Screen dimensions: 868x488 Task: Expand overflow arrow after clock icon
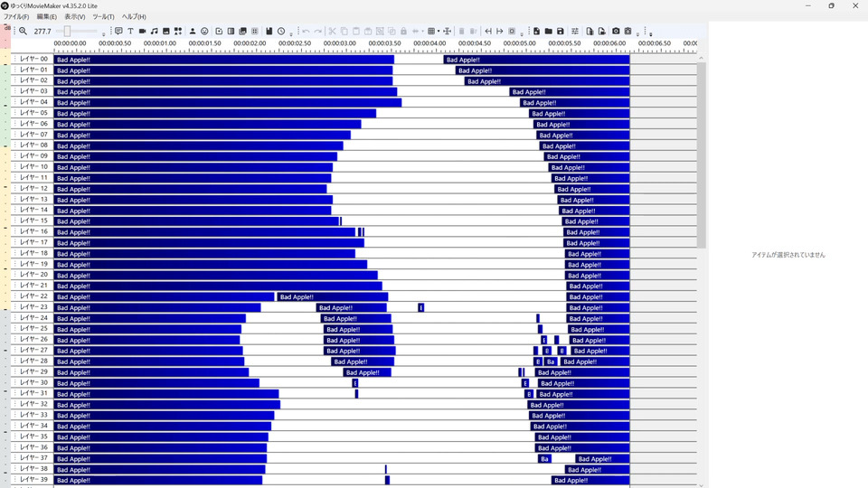[291, 33]
